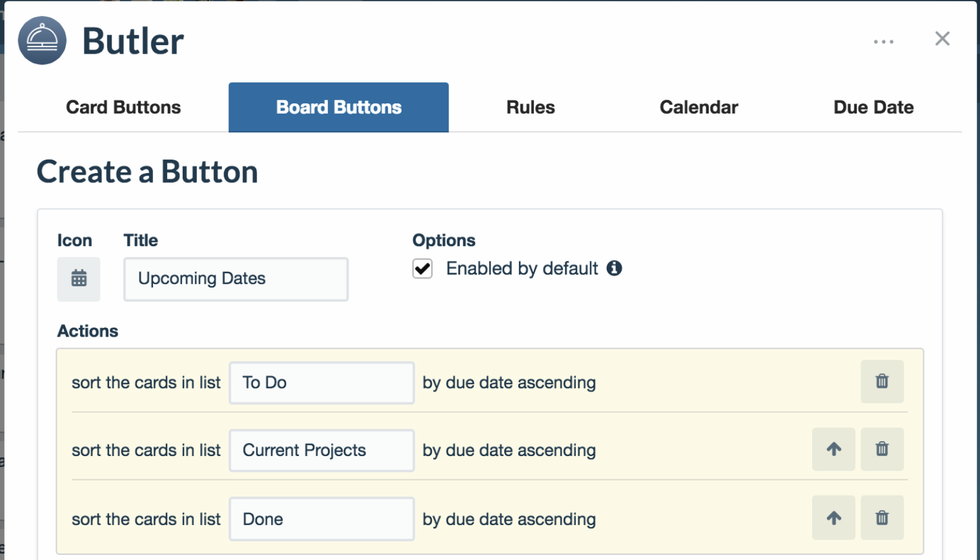Viewport: 980px width, 560px height.
Task: Open the Due Date tab
Action: pyautogui.click(x=873, y=107)
